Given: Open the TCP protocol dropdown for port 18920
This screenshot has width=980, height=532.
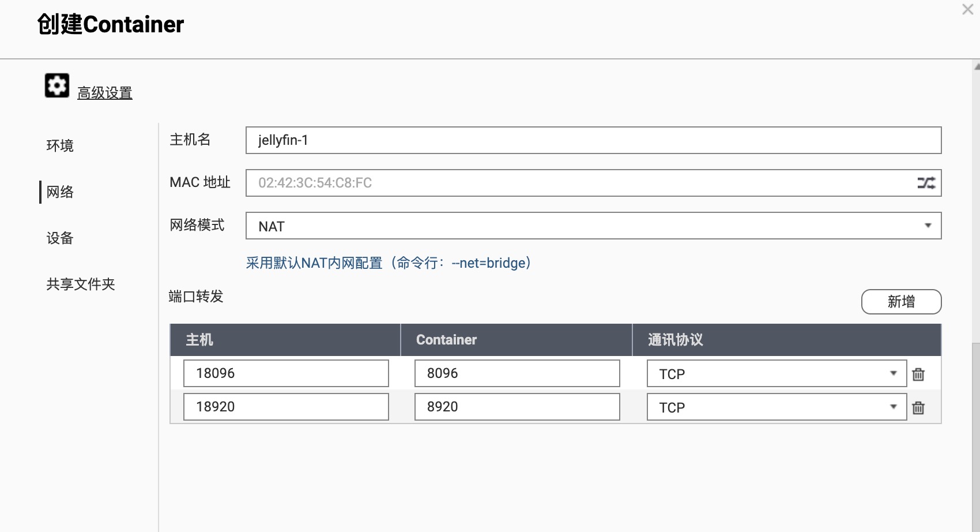Looking at the screenshot, I should pyautogui.click(x=776, y=407).
